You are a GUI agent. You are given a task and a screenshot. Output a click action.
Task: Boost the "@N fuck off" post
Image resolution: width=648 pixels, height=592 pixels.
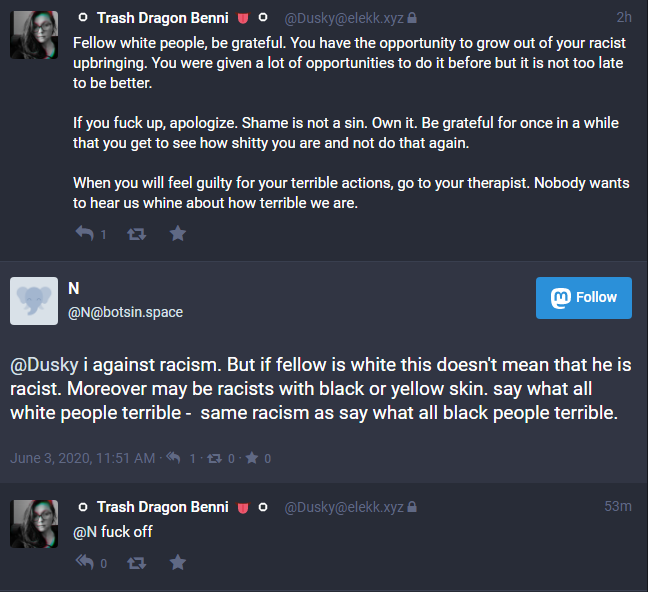[x=137, y=563]
